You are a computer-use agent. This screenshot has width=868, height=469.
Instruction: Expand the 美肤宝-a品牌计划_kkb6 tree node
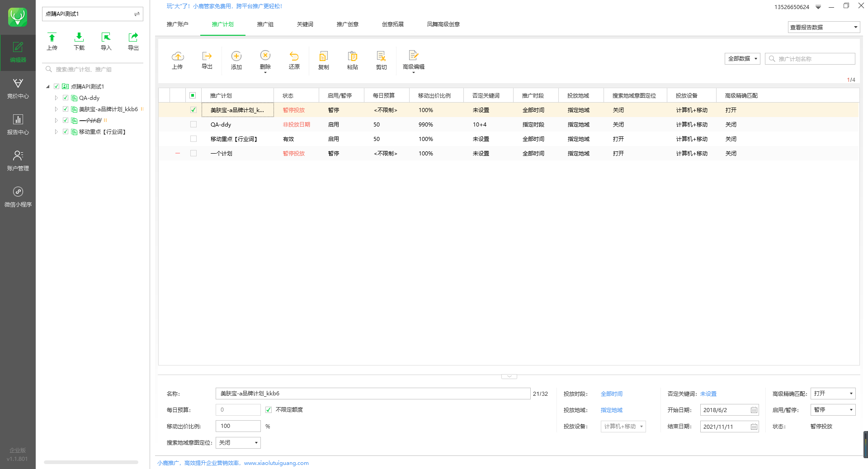click(56, 109)
